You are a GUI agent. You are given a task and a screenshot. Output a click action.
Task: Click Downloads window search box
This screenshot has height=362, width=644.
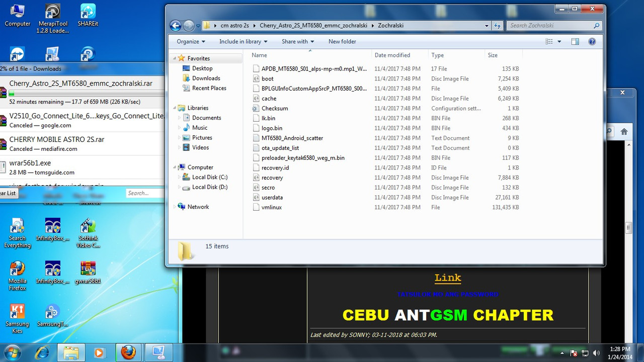click(145, 193)
